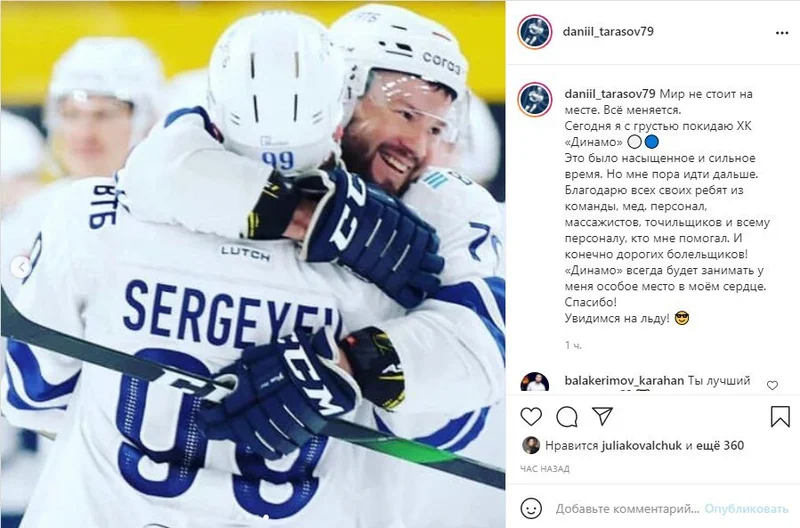
Task: Open the balakerimov_karahan username link
Action: click(624, 381)
